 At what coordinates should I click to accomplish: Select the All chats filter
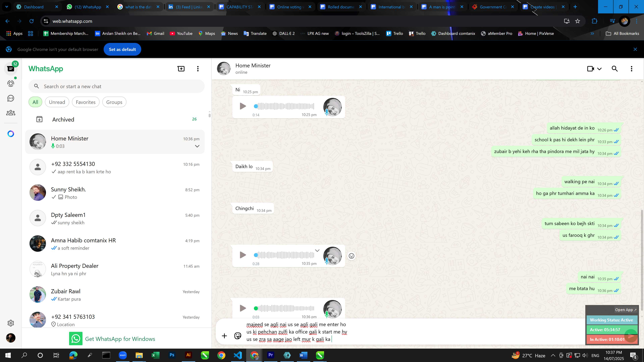coord(35,102)
